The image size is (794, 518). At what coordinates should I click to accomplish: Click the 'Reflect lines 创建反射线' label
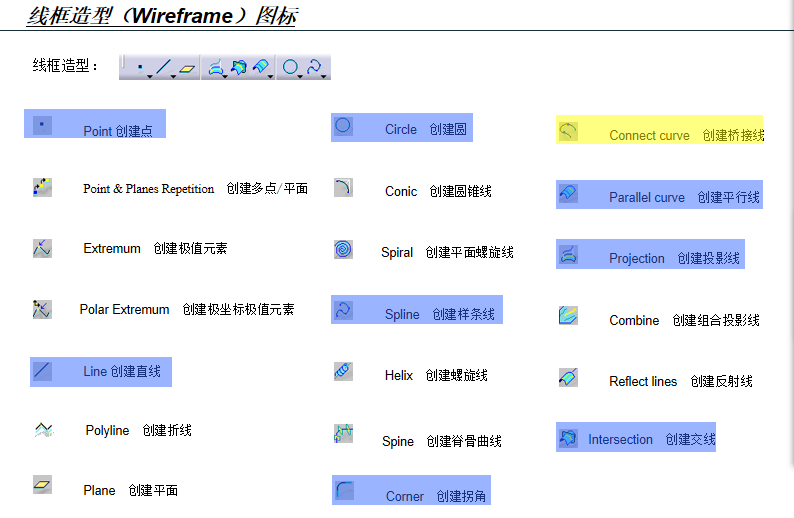point(681,381)
